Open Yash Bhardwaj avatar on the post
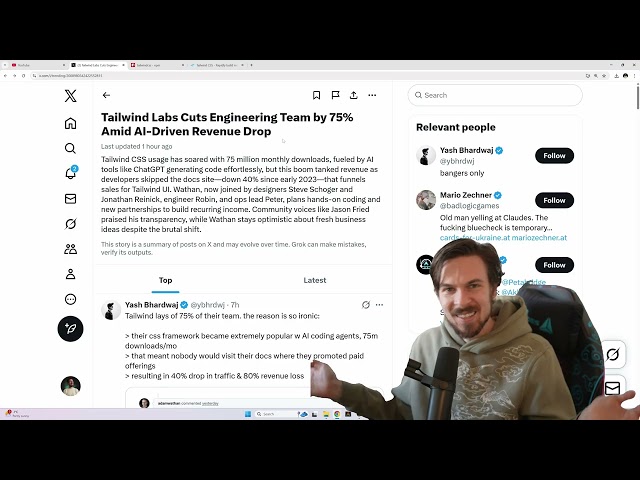The image size is (640, 480). click(x=111, y=310)
